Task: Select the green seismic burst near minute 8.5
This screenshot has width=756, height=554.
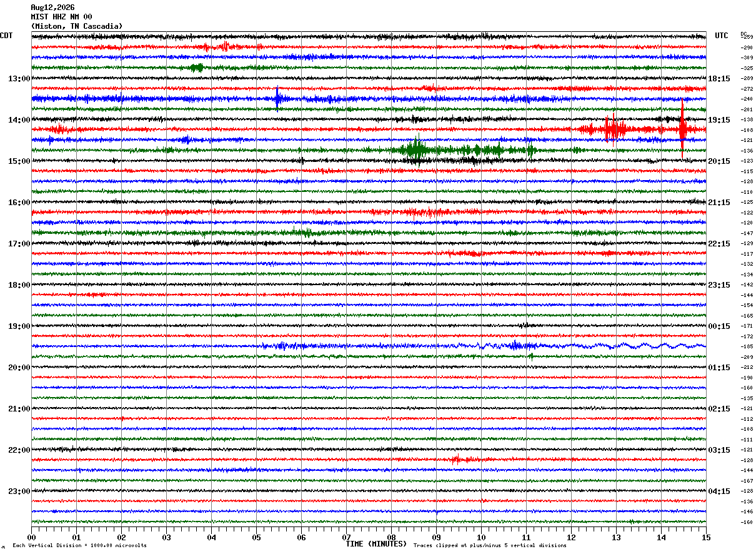Action: 415,150
